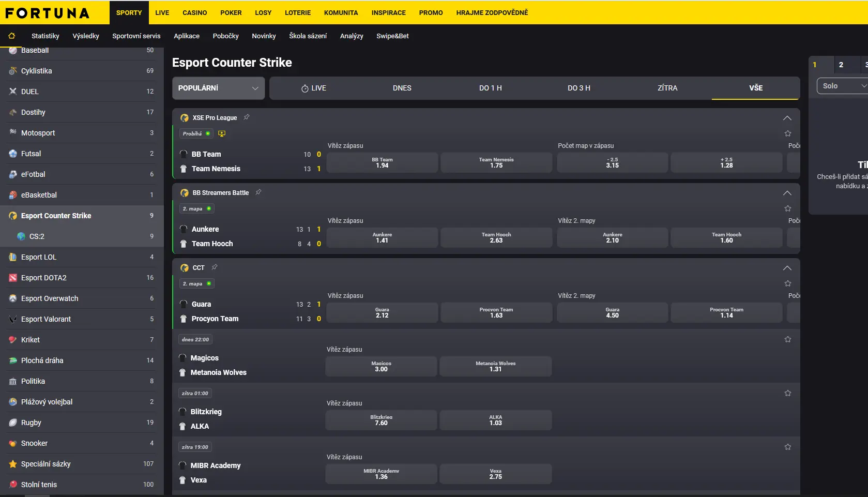Bet on ALKA at odds 1.03

496,420
